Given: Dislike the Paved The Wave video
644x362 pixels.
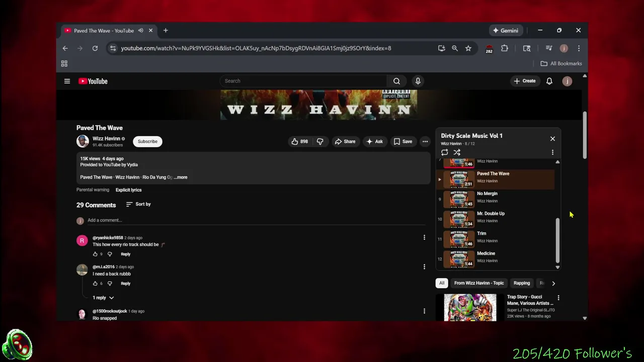Looking at the screenshot, I should tap(320, 142).
